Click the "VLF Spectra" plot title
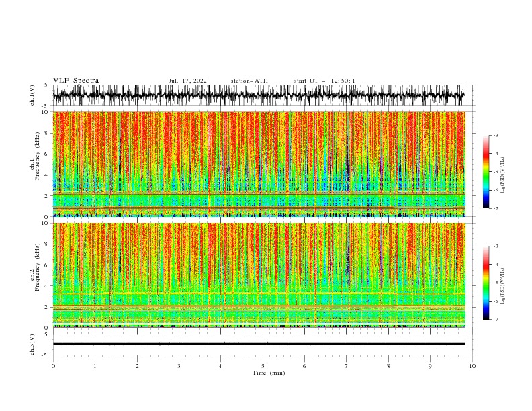Image resolution: width=532 pixels, height=411 pixels. pyautogui.click(x=76, y=81)
